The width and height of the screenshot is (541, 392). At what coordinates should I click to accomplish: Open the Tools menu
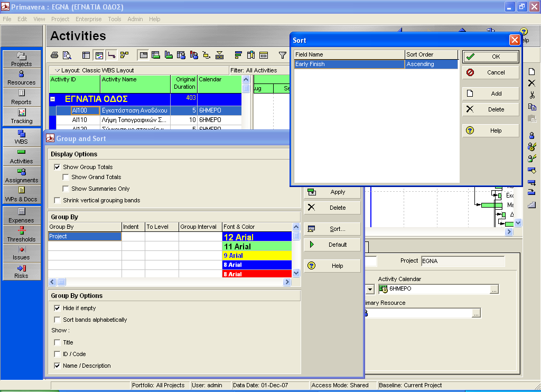pyautogui.click(x=115, y=19)
